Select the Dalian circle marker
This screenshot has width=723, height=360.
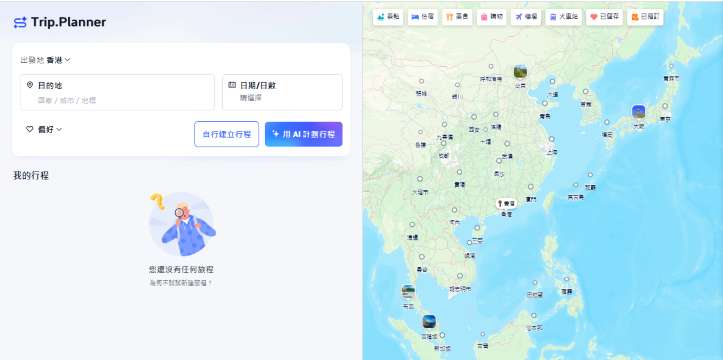coord(552,81)
